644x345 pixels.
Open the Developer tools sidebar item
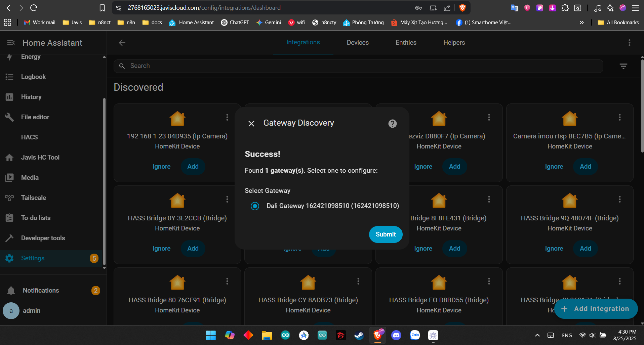[x=43, y=238]
